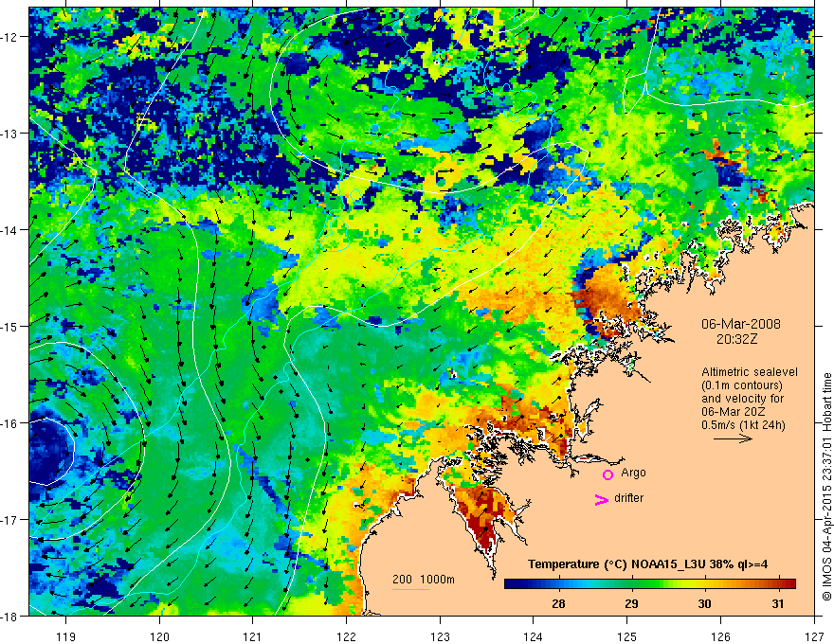Click the latitude axis label '-12'
Screen dimensions: 834x644
coord(10,37)
